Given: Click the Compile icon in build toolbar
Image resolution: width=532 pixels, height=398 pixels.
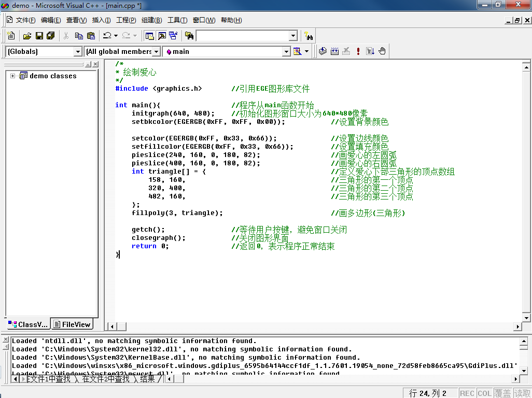Looking at the screenshot, I should click(323, 51).
